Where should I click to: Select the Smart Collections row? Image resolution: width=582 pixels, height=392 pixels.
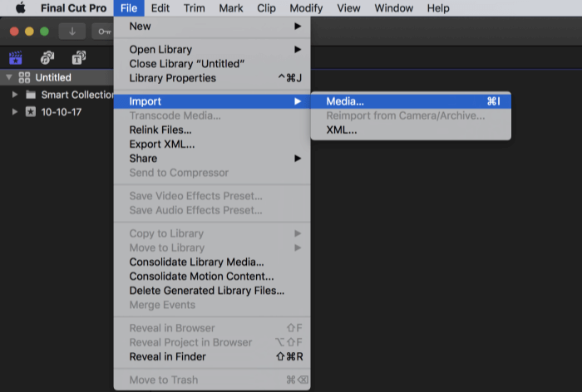57,95
